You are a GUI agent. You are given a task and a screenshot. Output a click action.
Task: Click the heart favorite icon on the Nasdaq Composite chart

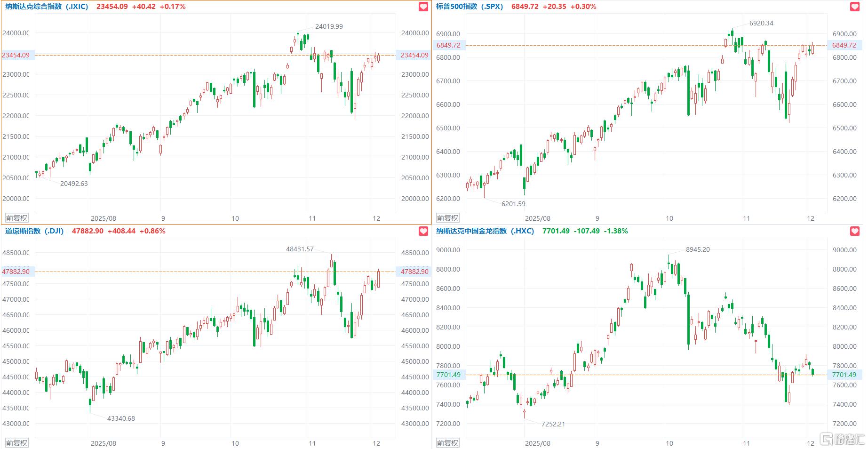[423, 7]
